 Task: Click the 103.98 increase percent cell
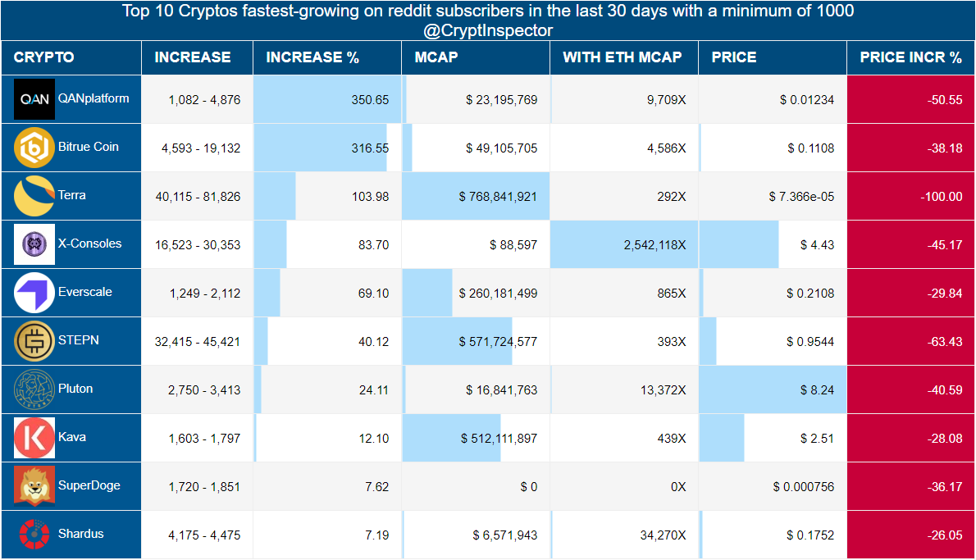click(327, 197)
